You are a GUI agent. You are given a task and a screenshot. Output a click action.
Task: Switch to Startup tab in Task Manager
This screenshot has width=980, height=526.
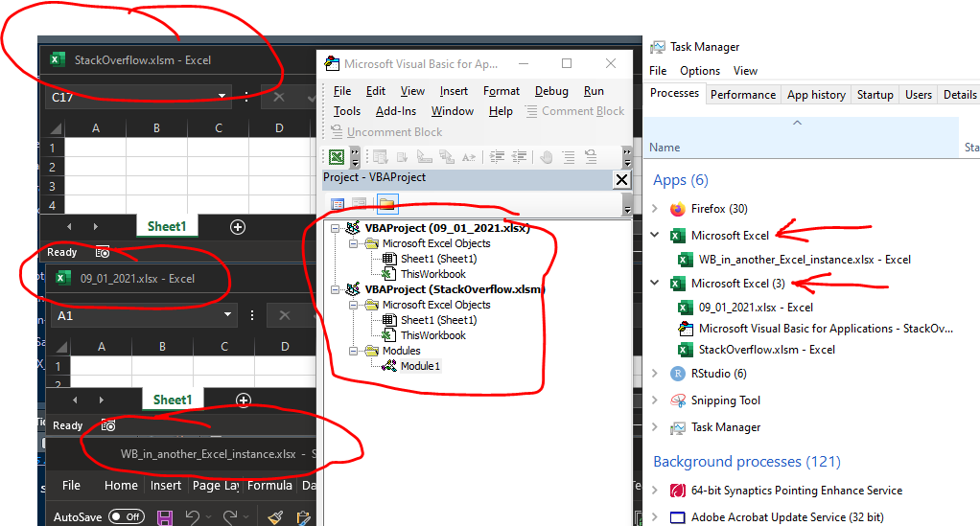click(875, 94)
